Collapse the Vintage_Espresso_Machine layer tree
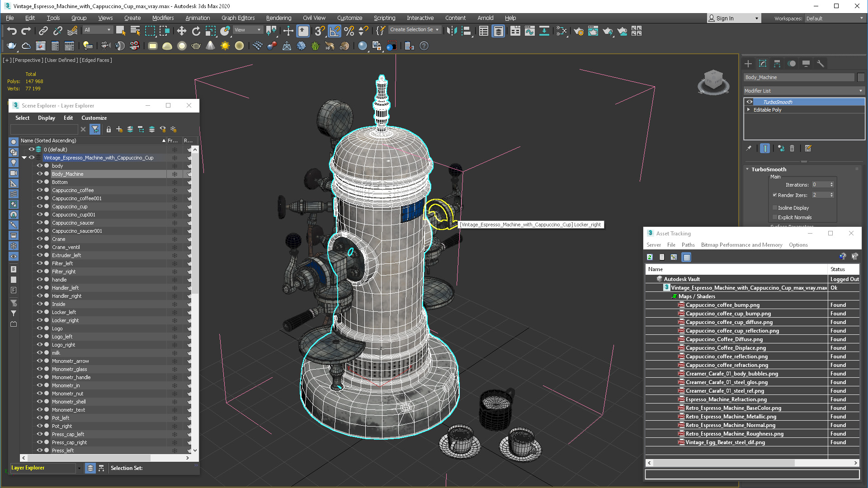The width and height of the screenshot is (868, 488). tap(24, 158)
